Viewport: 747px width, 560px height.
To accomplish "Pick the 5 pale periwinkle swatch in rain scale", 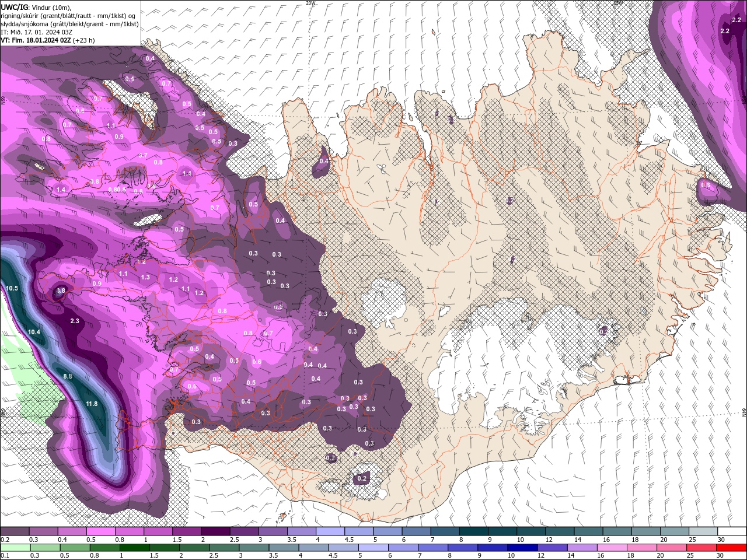I will coord(373,548).
